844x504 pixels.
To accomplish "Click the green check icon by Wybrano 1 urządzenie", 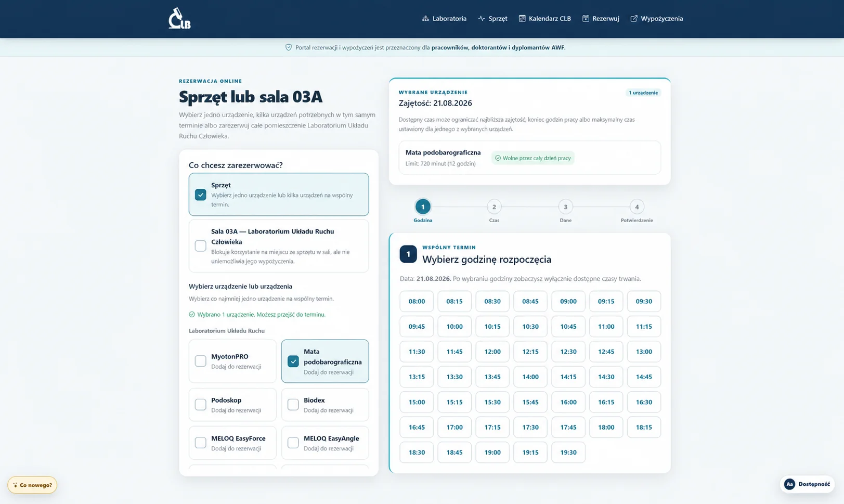I will pos(192,314).
